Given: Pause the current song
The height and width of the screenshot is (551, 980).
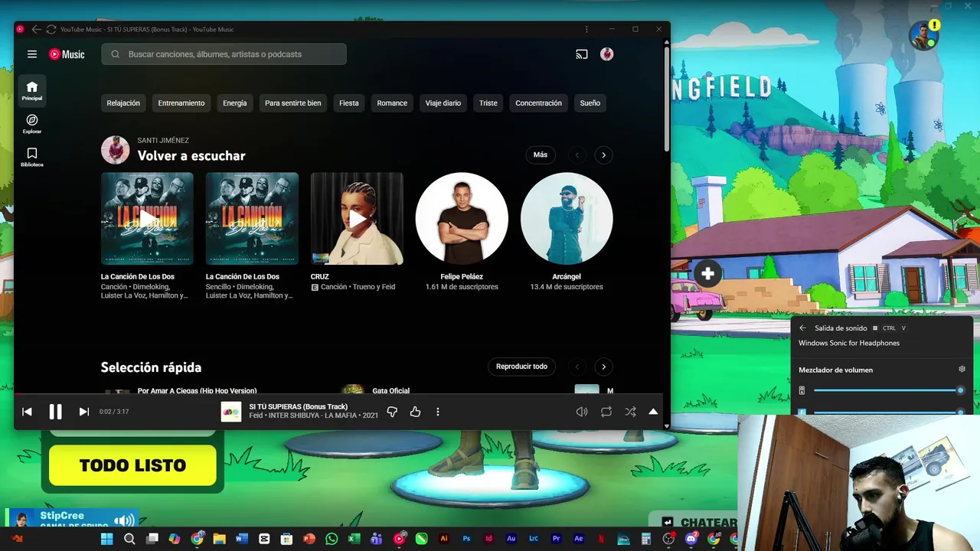Looking at the screenshot, I should tap(55, 412).
